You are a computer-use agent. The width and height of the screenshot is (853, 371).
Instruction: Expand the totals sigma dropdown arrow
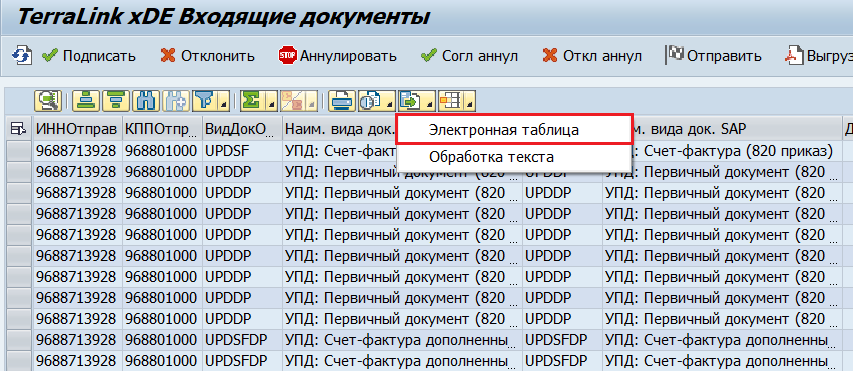click(271, 101)
